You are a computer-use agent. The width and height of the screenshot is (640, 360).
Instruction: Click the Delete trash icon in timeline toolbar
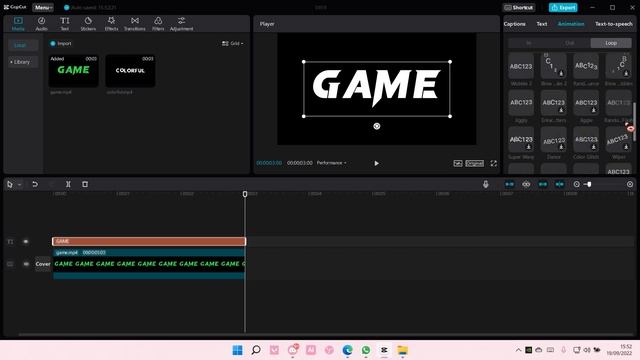pos(85,184)
